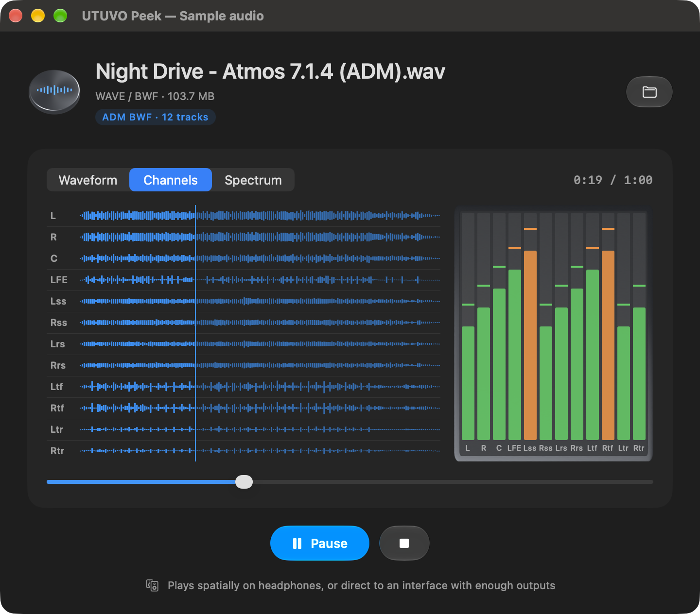Click the green zoom window button
700x614 pixels.
pos(60,16)
